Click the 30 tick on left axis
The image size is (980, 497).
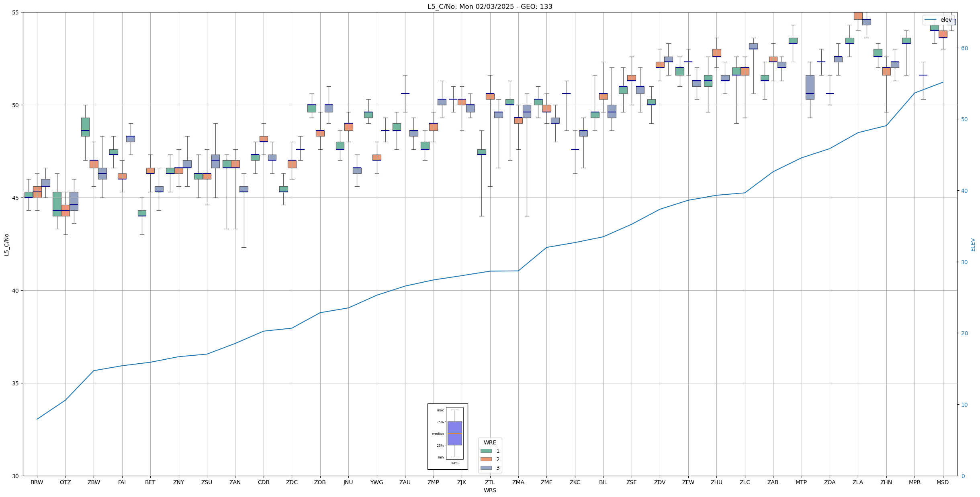click(16, 476)
